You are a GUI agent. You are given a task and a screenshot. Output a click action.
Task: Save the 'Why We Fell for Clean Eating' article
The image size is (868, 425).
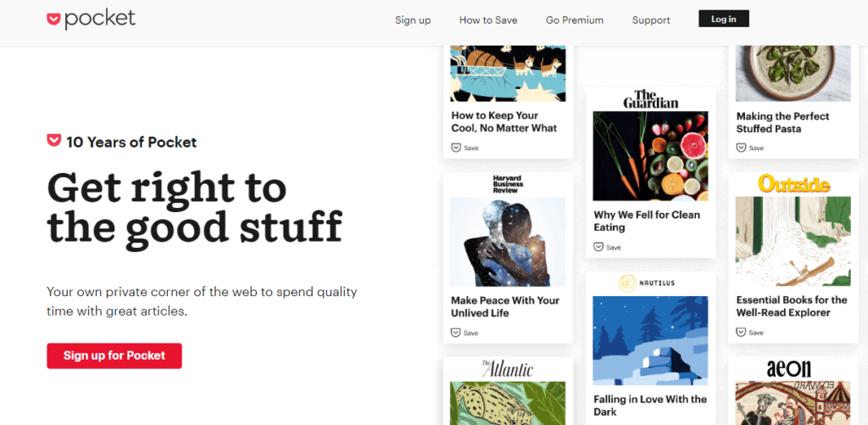(x=607, y=247)
